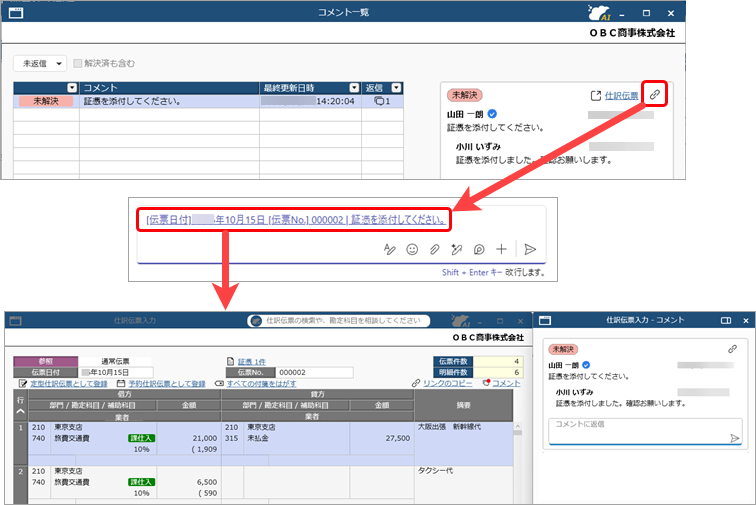Copy comment link via chain icon in コメント一覧
This screenshot has width=756, height=505.
pyautogui.click(x=654, y=95)
